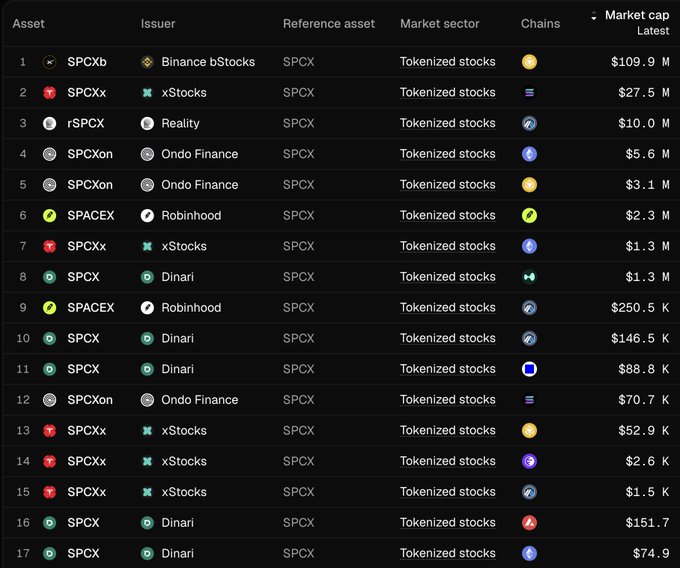Click the $250.5 K market cap value
This screenshot has width=680, height=568.
coord(640,308)
